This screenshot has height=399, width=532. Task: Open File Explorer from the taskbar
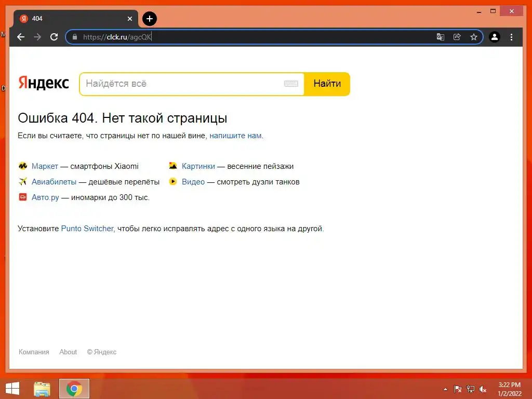click(x=42, y=389)
